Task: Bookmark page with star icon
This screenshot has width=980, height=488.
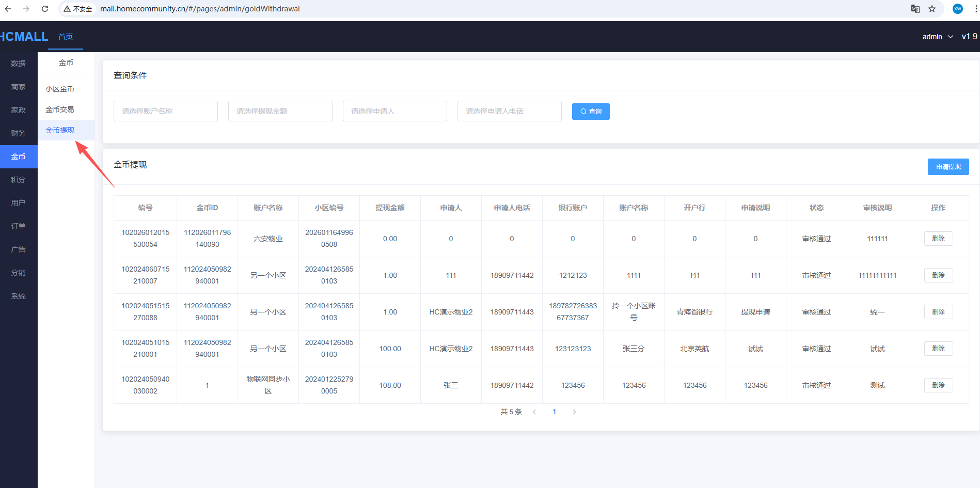Action: (x=932, y=9)
